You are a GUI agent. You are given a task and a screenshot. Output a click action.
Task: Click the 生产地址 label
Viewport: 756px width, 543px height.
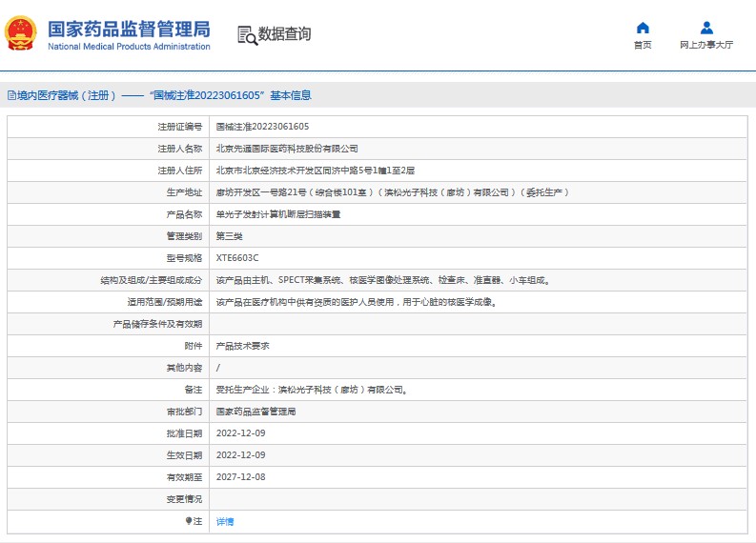click(x=184, y=192)
